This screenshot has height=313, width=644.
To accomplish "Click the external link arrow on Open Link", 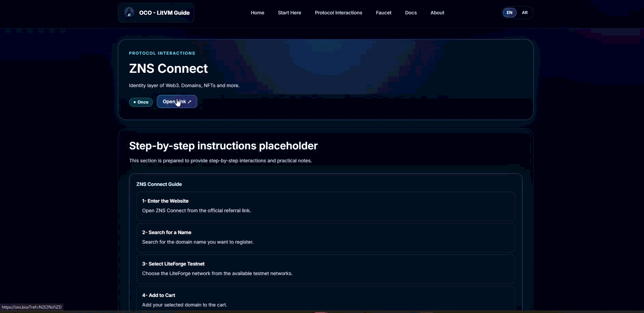I will point(190,101).
